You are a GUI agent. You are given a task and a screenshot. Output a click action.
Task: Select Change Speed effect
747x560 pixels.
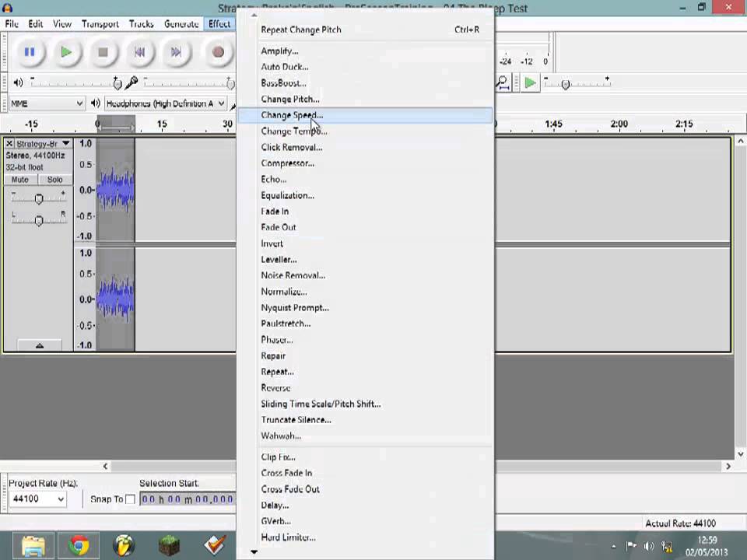pos(366,115)
